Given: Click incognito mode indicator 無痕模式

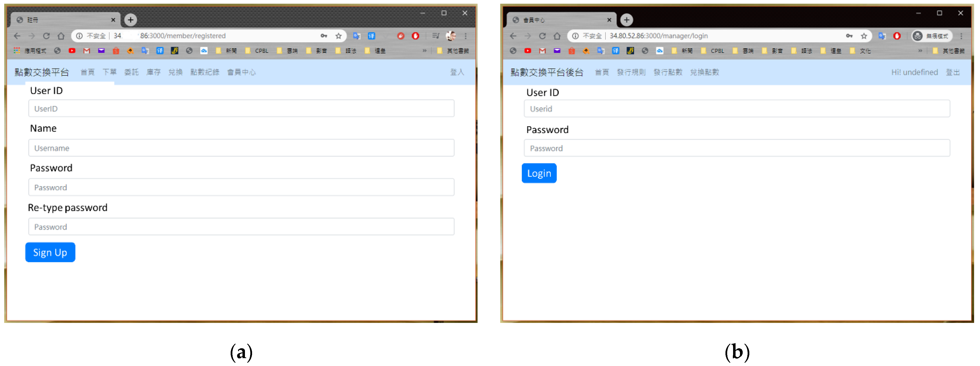Looking at the screenshot, I should [932, 36].
